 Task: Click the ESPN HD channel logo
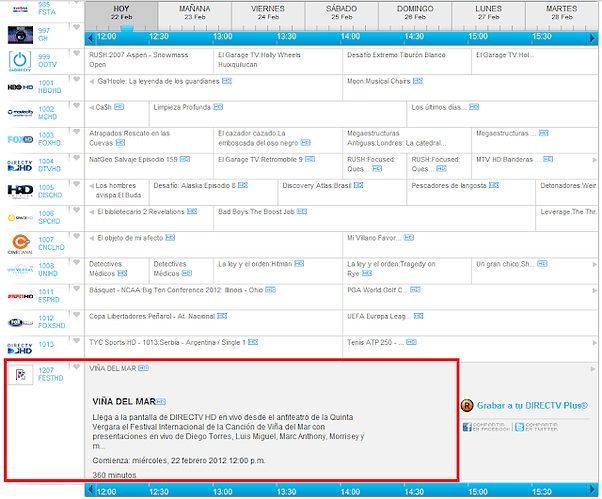click(21, 296)
